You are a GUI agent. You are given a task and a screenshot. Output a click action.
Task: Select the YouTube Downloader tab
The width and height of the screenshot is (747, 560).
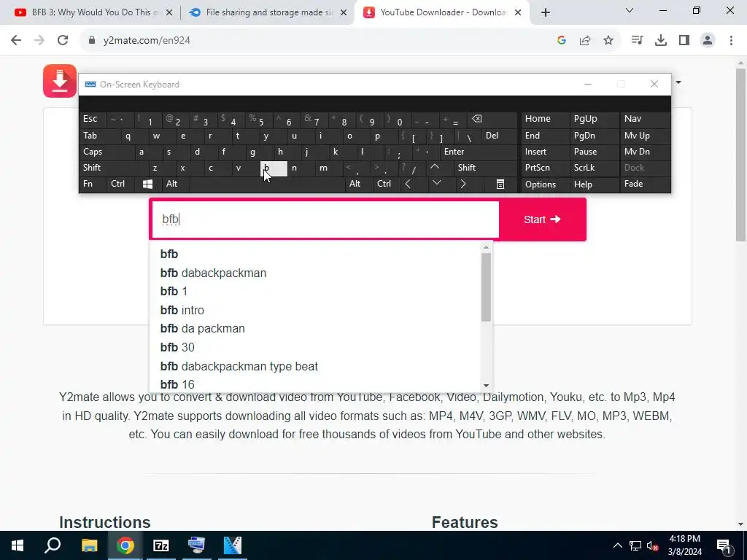[x=442, y=12]
